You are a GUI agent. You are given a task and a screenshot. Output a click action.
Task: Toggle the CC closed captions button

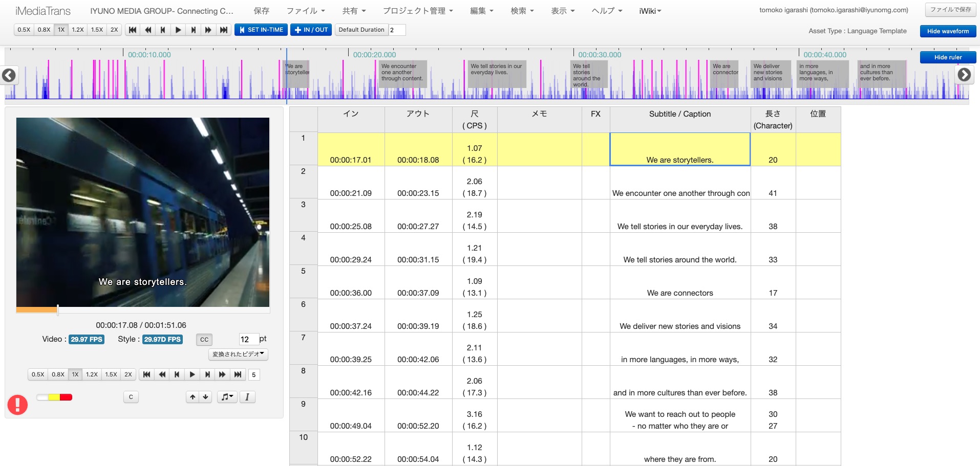(204, 339)
